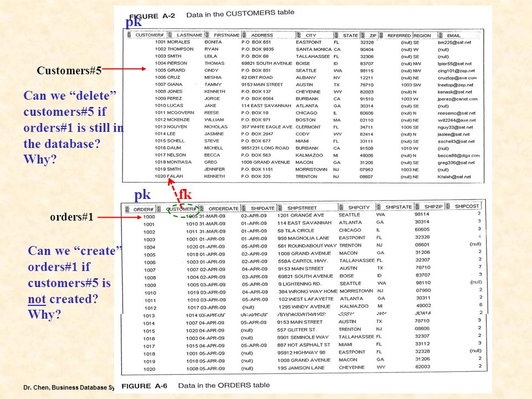
Task: Click the icon beside the SHIPSTATE column header
Action: tap(378, 206)
